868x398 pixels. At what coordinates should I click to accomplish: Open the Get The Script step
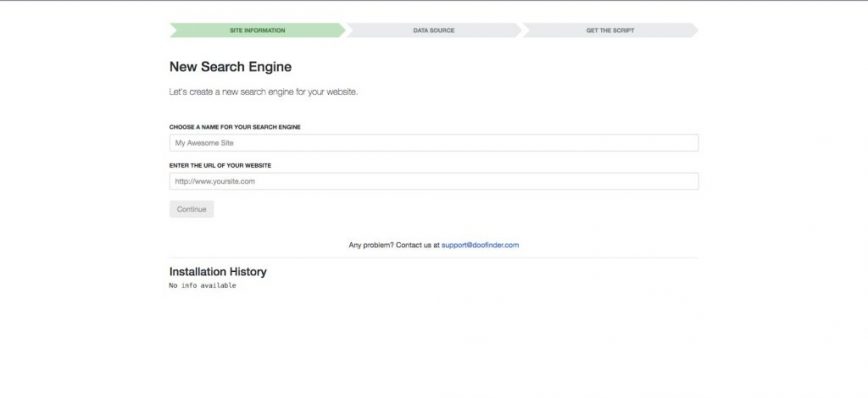610,30
